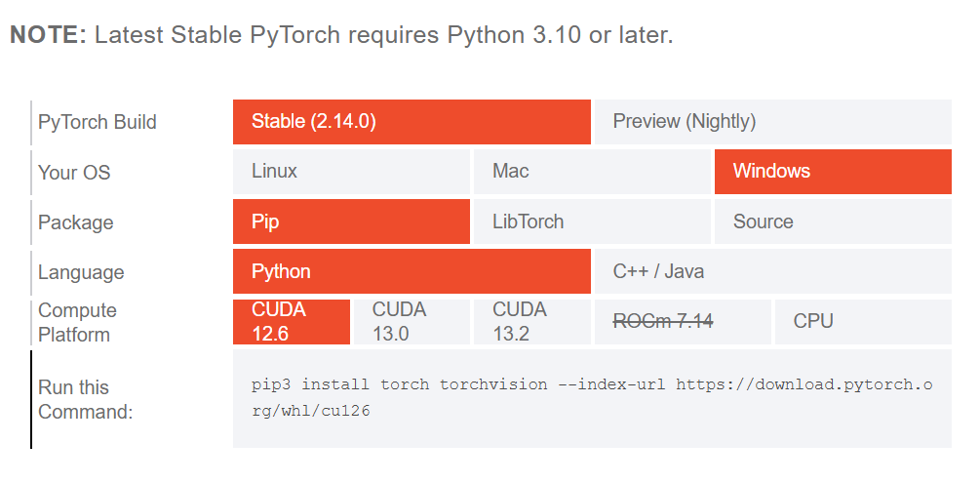Click the pip3 install command text box

click(x=592, y=398)
